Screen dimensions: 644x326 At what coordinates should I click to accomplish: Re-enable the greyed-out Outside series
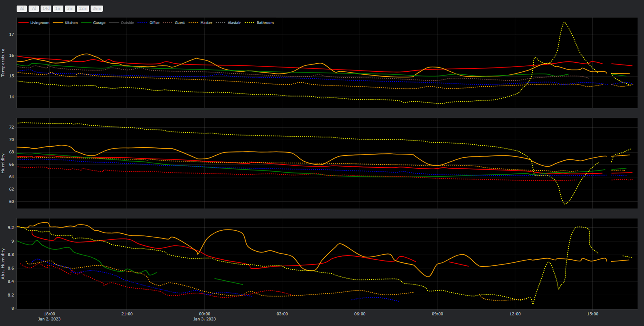[x=128, y=23]
